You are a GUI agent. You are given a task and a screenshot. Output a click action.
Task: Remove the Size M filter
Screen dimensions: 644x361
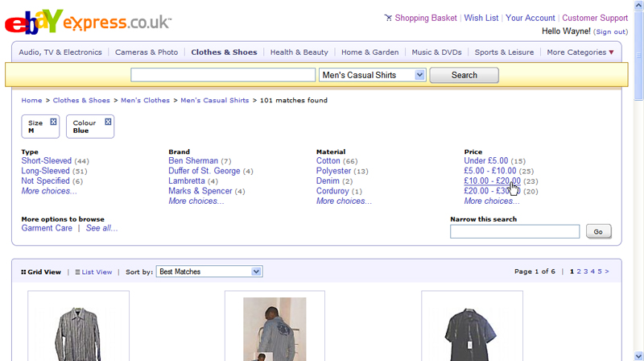point(53,122)
